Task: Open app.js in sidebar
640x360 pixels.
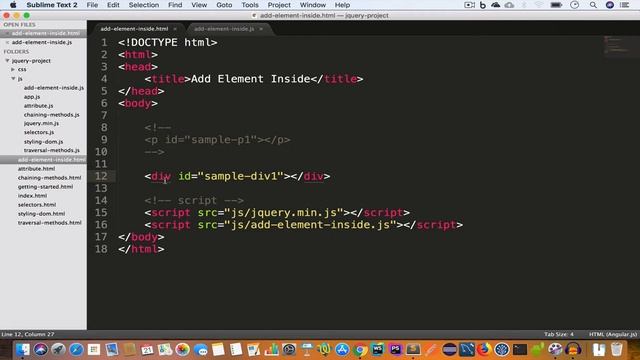Action: pyautogui.click(x=32, y=97)
